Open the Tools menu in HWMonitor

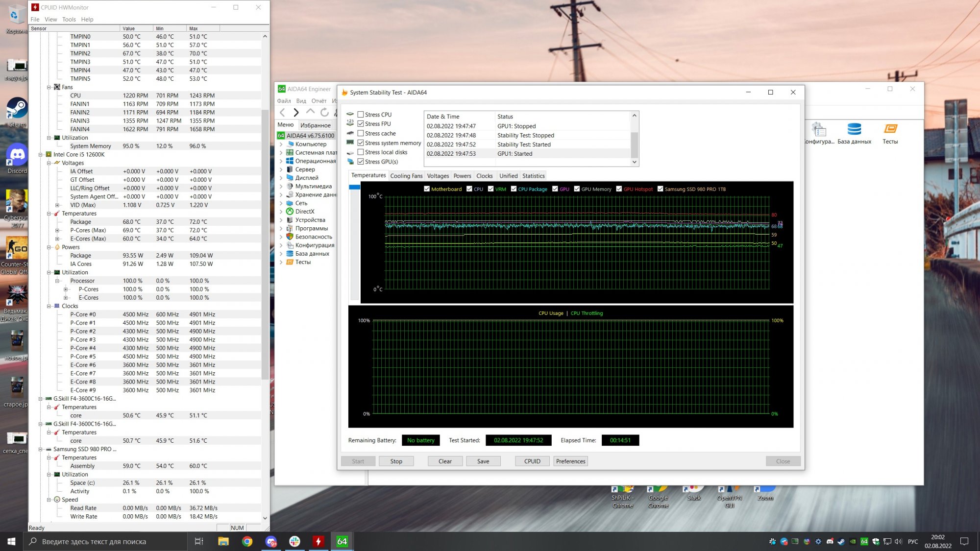(69, 20)
